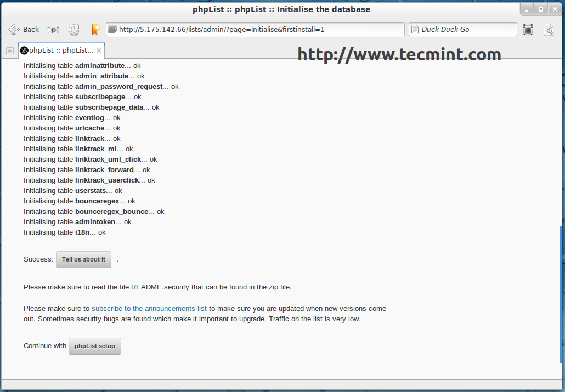Click the 'admin_password_request' table line
The height and width of the screenshot is (392, 565).
point(101,87)
